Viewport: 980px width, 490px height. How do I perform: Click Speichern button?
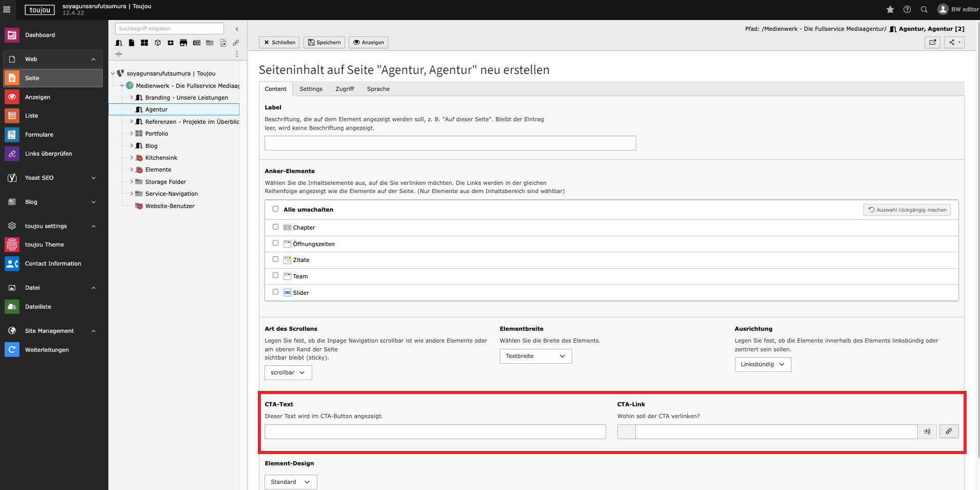[324, 42]
